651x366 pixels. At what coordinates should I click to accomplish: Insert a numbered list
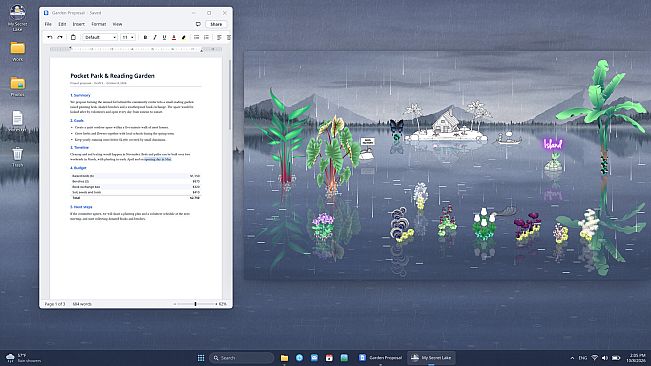pos(206,37)
